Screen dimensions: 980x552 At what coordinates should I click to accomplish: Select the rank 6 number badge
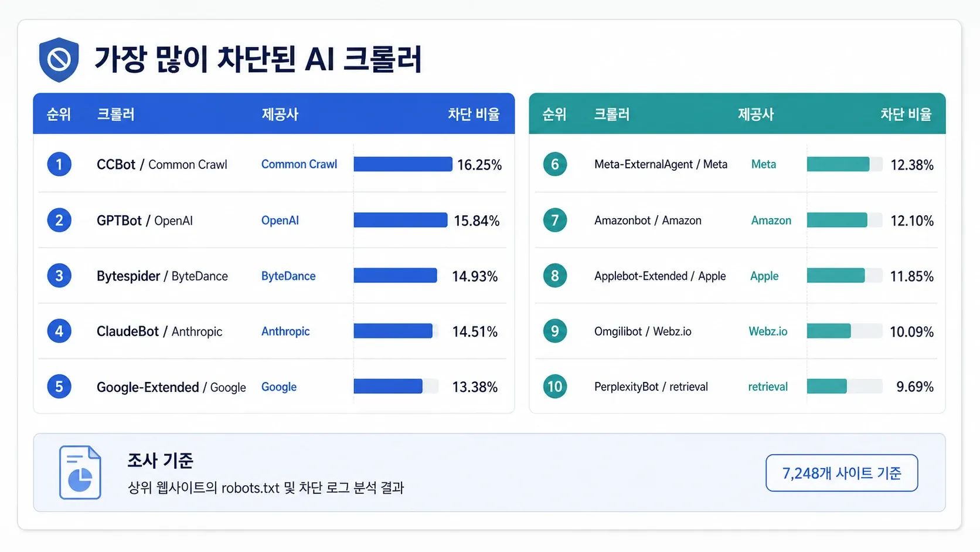pos(555,164)
